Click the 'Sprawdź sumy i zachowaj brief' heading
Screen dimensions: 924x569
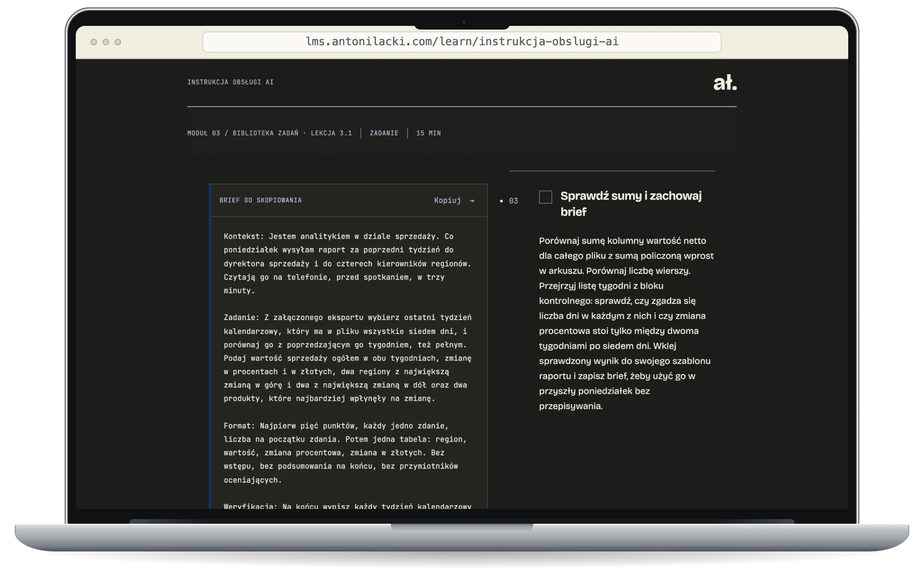(x=631, y=204)
